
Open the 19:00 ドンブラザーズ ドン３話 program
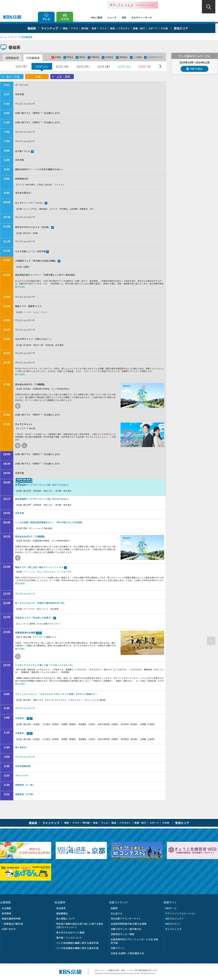coord(42,485)
